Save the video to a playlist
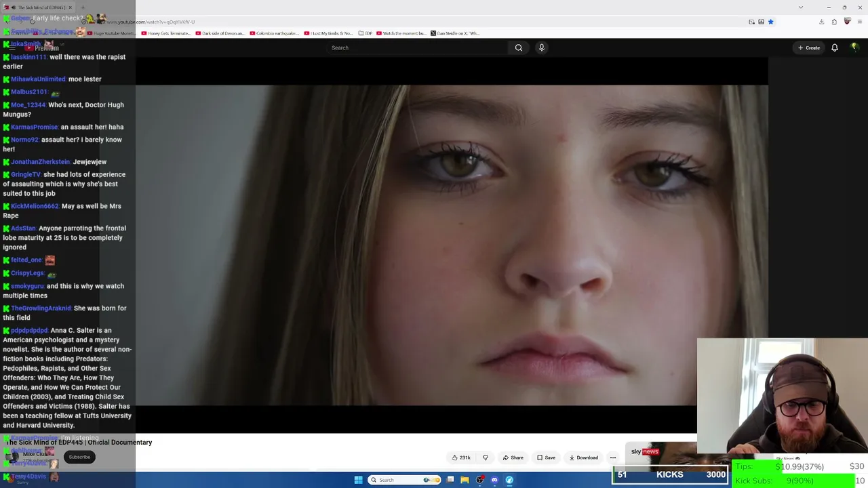 tap(546, 457)
